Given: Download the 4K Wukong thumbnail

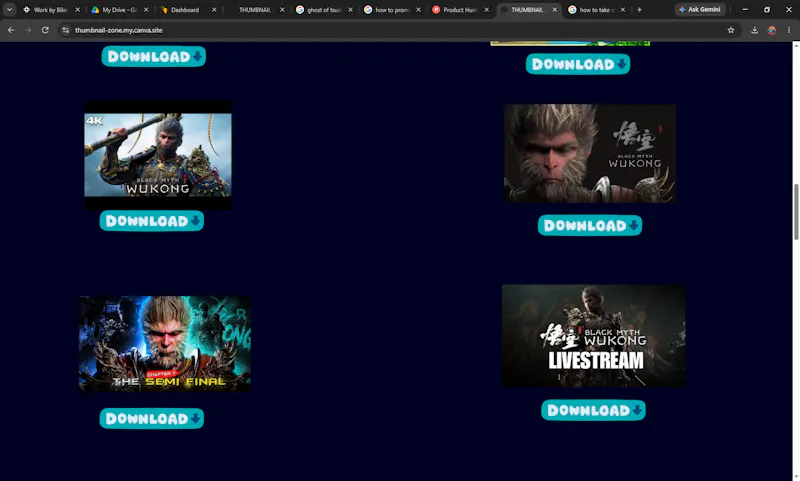Looking at the screenshot, I should (x=152, y=220).
